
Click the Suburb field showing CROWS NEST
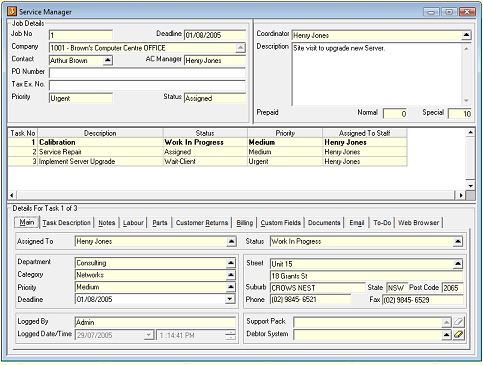coord(318,288)
